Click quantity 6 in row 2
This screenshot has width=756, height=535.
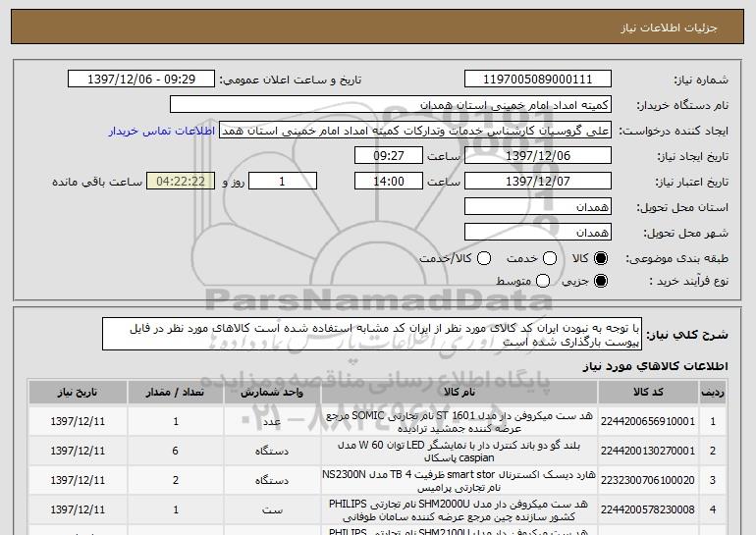[x=175, y=451]
